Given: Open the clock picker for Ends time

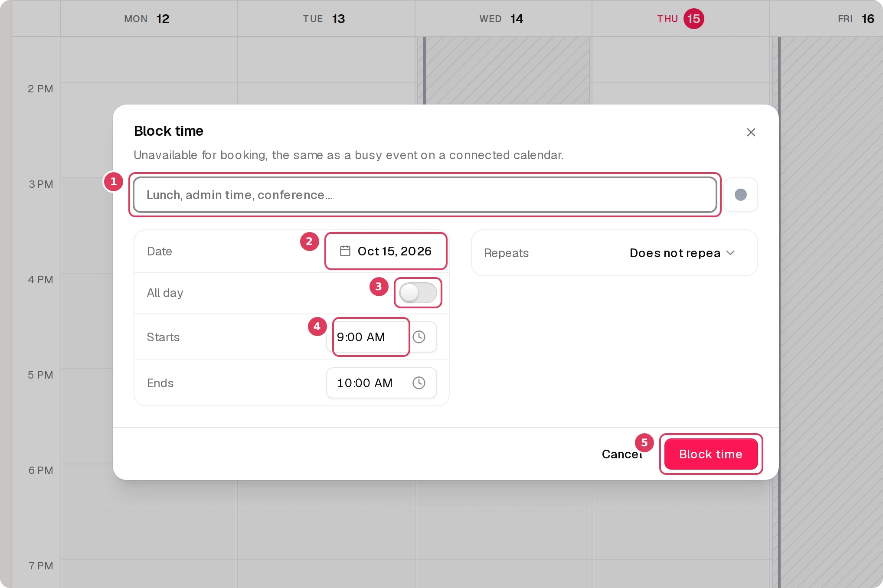Looking at the screenshot, I should [419, 383].
